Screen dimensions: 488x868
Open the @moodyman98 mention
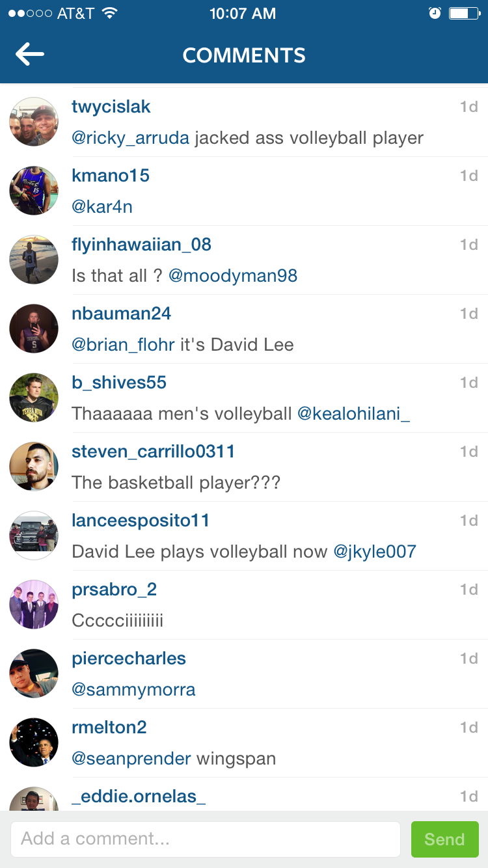(233, 276)
